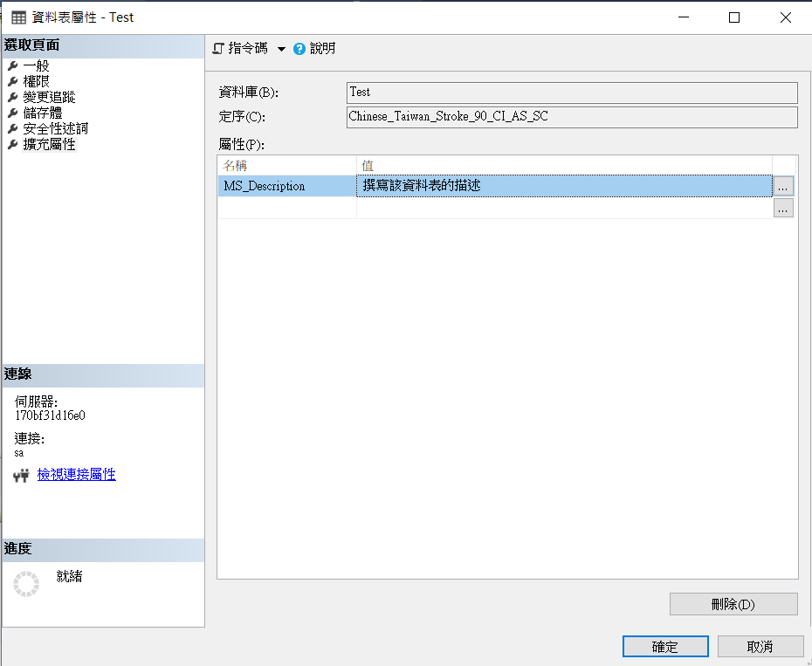This screenshot has height=666, width=812.
Task: Click the 檢視連接屬性 link
Action: click(x=76, y=475)
